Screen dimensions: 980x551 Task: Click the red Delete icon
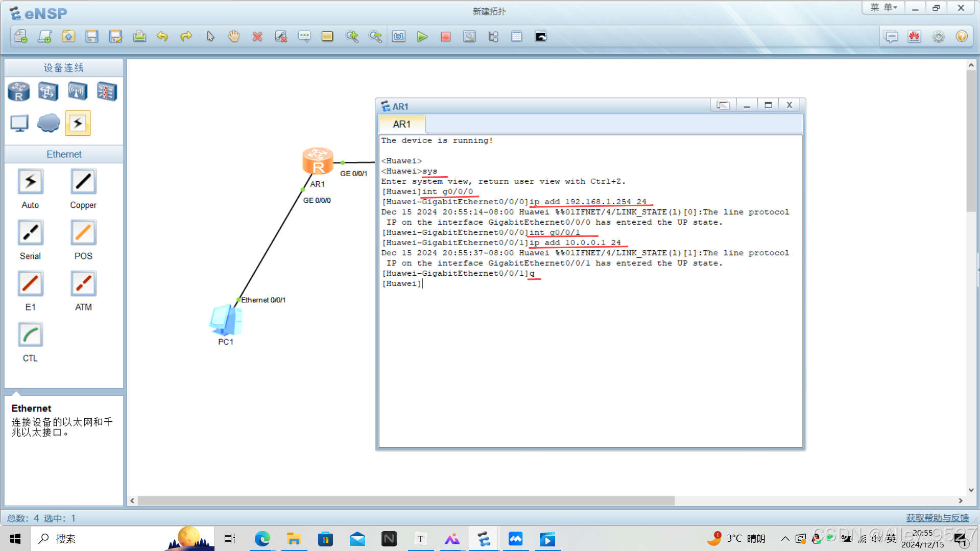click(257, 36)
